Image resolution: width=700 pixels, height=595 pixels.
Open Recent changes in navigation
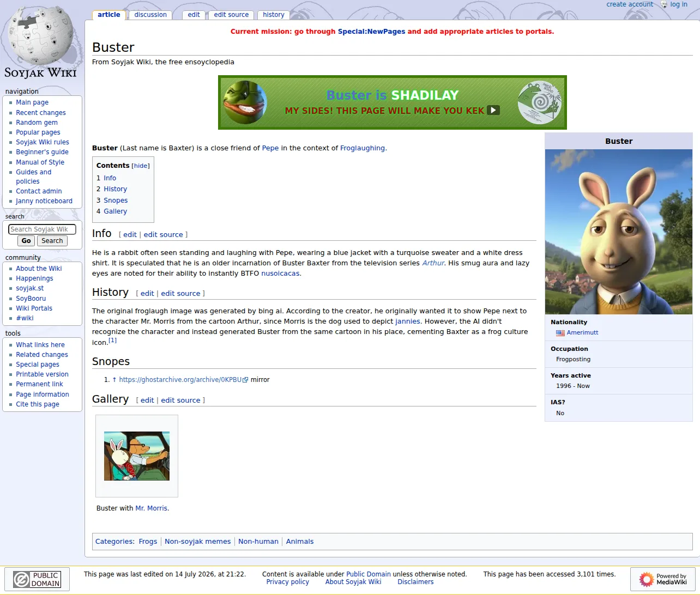pos(41,113)
